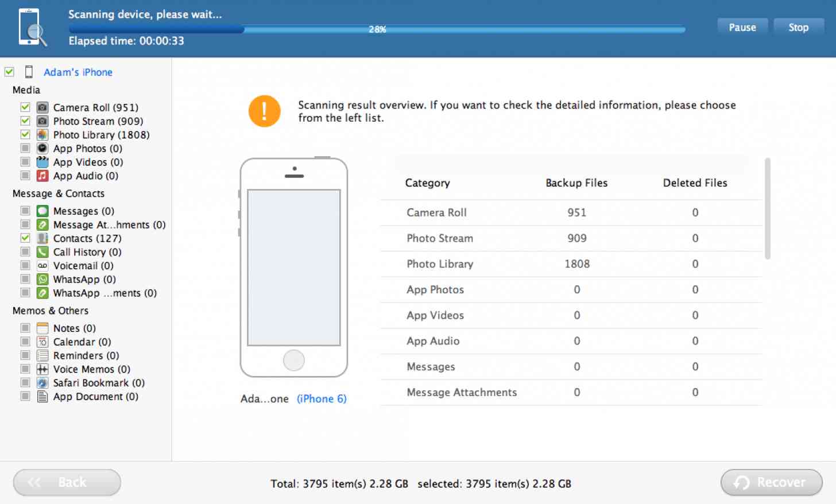Stop the scanning process
This screenshot has height=504, width=836.
[798, 27]
